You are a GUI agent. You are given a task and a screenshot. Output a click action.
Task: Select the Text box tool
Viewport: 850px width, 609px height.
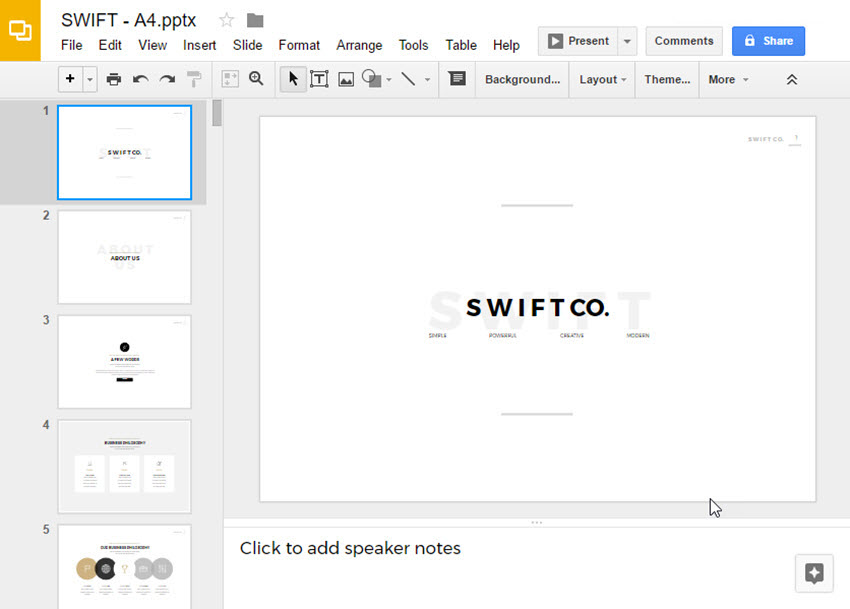319,78
